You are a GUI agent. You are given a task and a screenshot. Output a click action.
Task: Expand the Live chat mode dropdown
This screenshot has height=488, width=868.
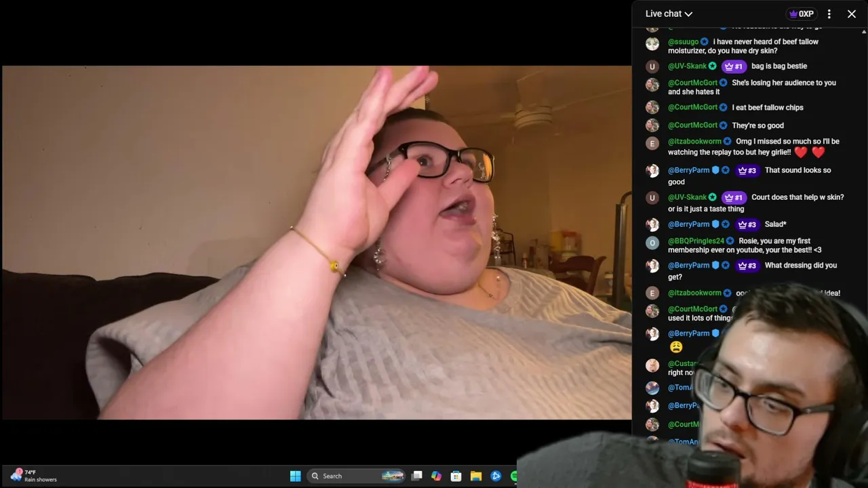click(669, 14)
